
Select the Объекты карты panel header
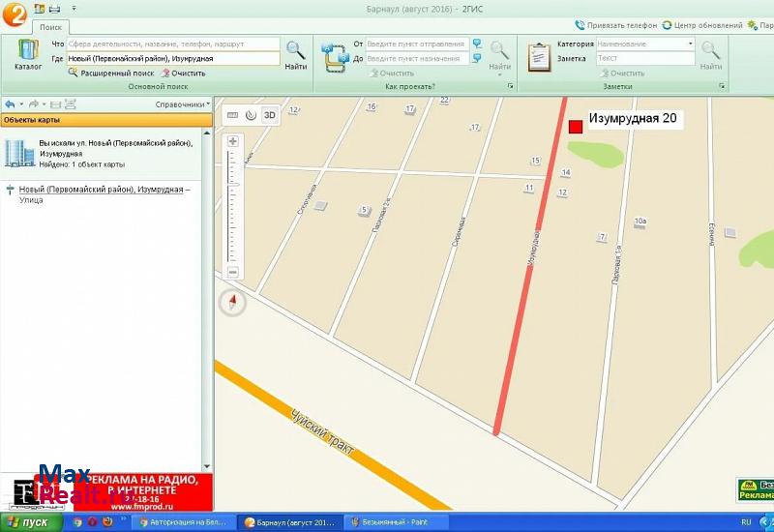pyautogui.click(x=105, y=120)
